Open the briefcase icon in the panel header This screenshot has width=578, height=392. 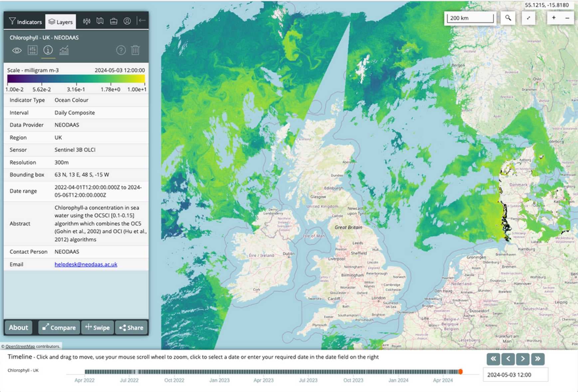click(x=114, y=21)
